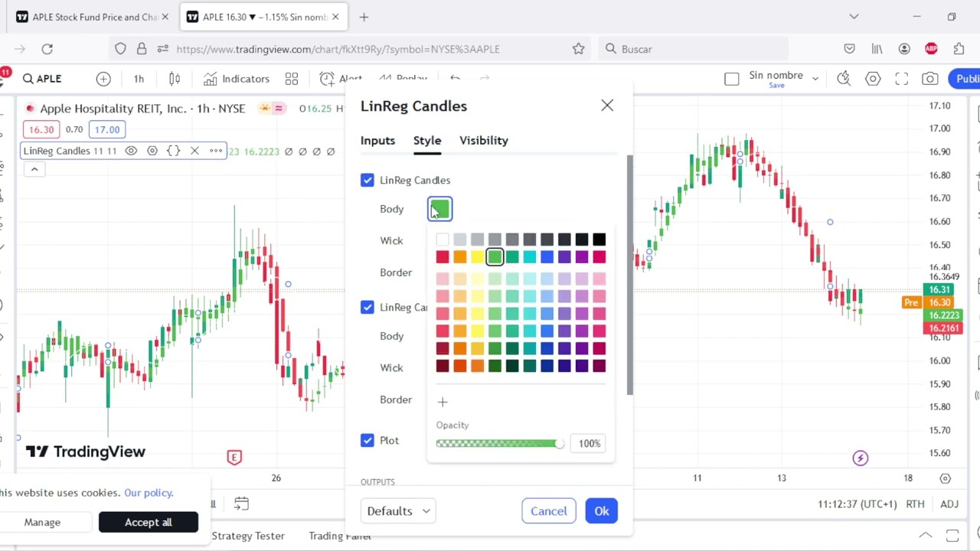Open the candlestick chart type selector
980x551 pixels.
pos(175,79)
